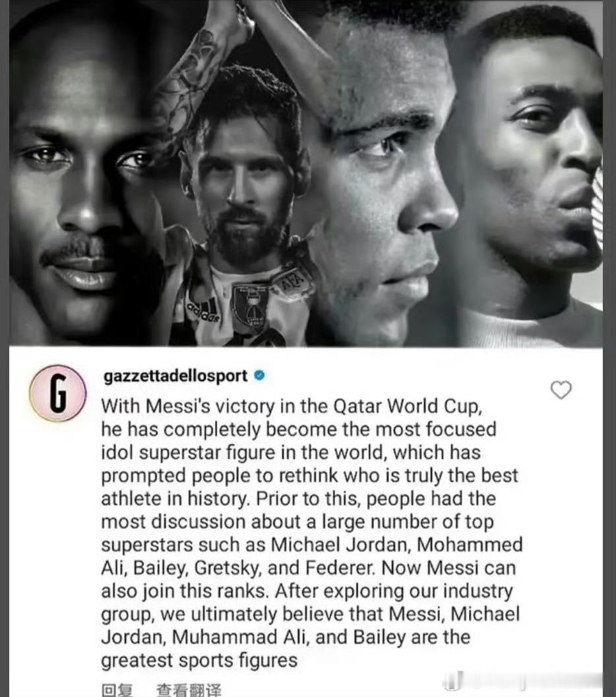The width and height of the screenshot is (616, 697).
Task: Click the "Qatar World Cup" text line
Action: tap(292, 406)
